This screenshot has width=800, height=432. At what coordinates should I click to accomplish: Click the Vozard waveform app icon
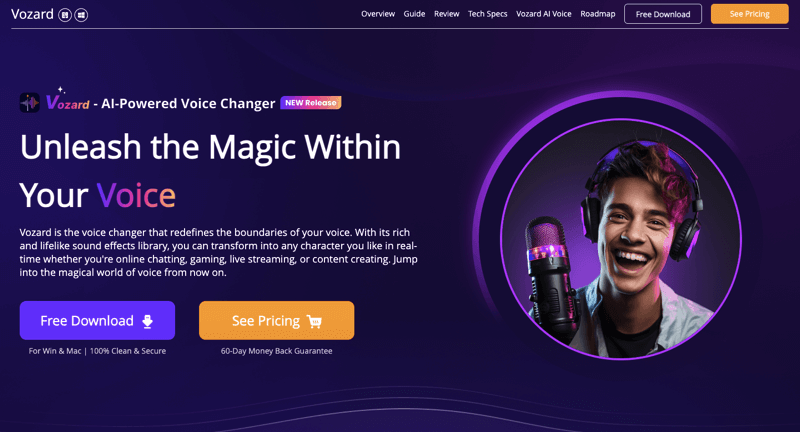(30, 103)
